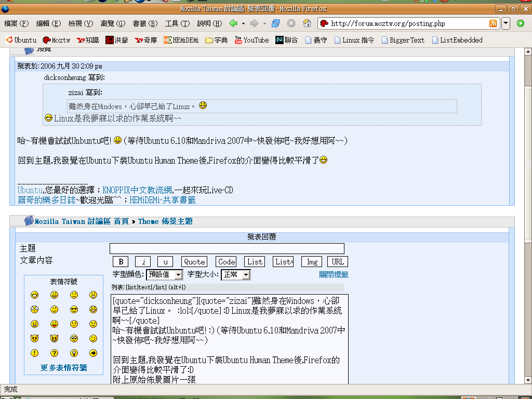Open the 書籤 (Bookmarks) menu

[x=145, y=23]
